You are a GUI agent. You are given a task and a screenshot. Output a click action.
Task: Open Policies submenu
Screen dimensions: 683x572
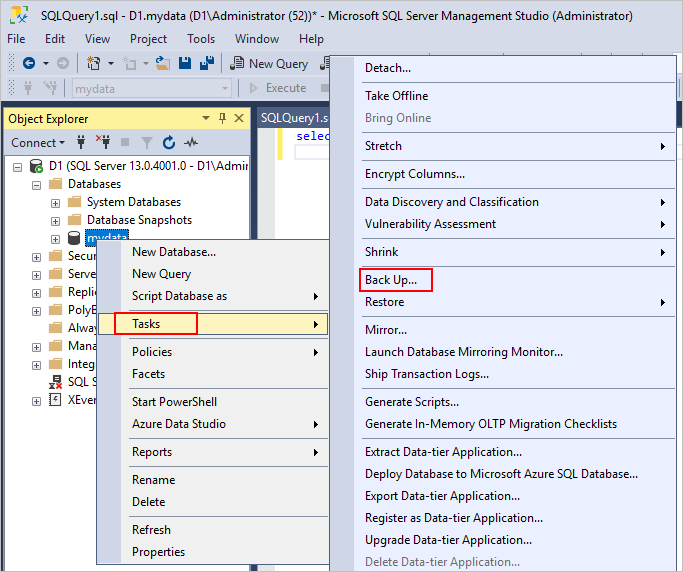pos(213,352)
